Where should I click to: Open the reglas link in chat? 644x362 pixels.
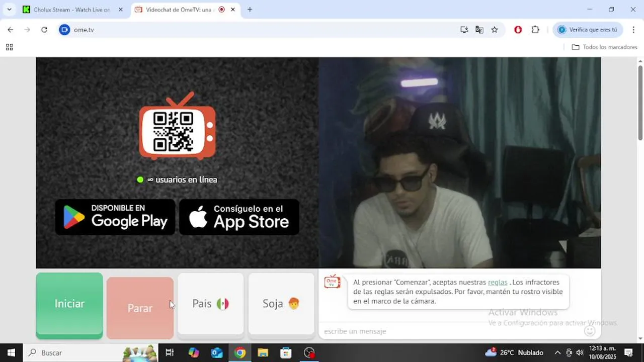[x=498, y=283]
